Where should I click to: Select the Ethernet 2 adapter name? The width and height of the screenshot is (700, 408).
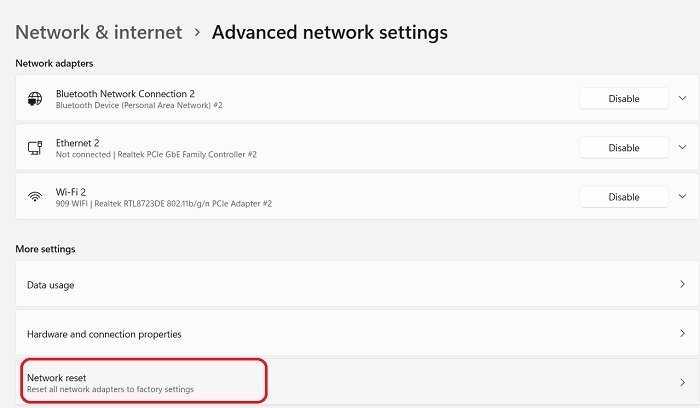[78, 143]
